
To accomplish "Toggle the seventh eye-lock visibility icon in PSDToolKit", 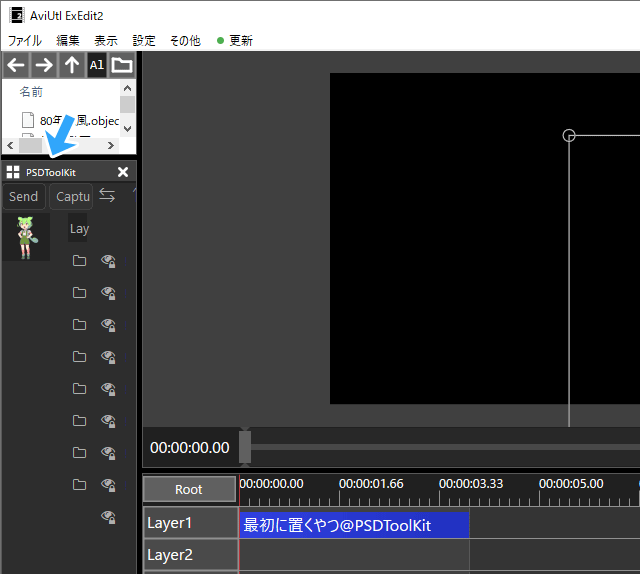I will point(108,454).
